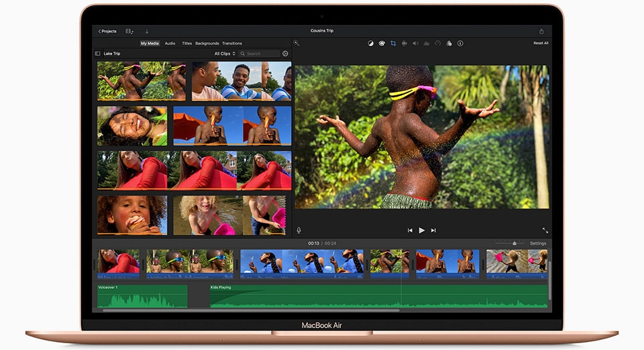
Task: Play the project in the viewer
Action: coord(421,231)
